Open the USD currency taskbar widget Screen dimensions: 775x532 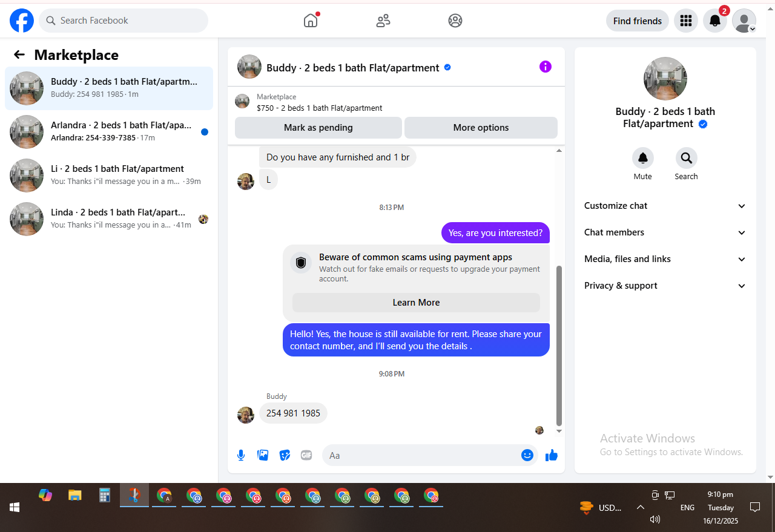click(x=601, y=508)
